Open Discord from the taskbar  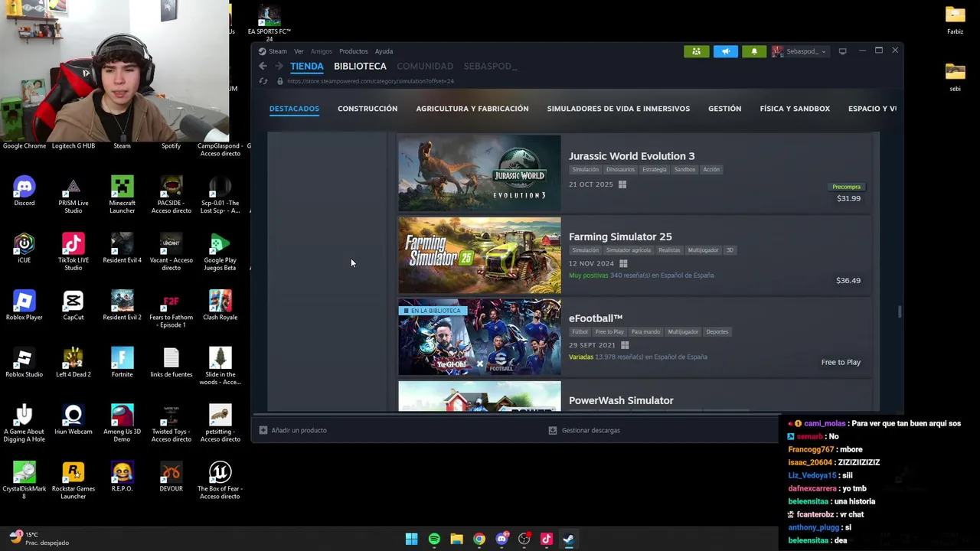tap(501, 539)
